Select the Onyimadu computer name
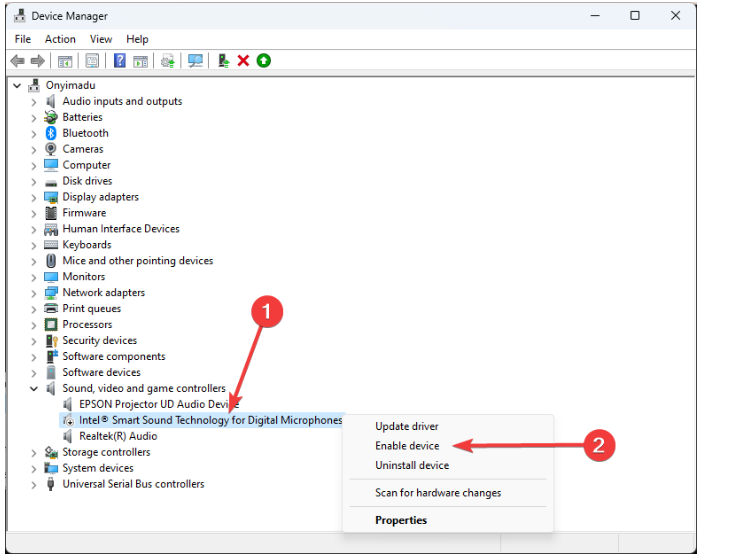 pyautogui.click(x=70, y=85)
